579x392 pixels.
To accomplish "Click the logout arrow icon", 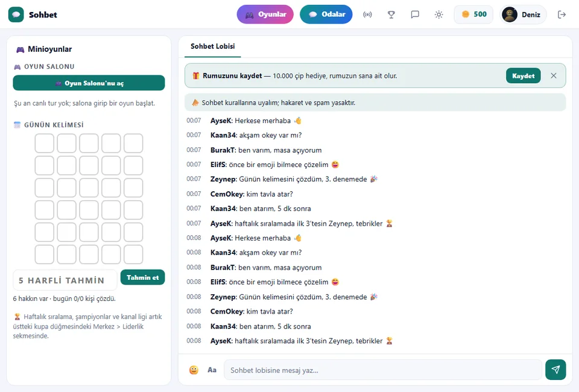I will pyautogui.click(x=562, y=14).
